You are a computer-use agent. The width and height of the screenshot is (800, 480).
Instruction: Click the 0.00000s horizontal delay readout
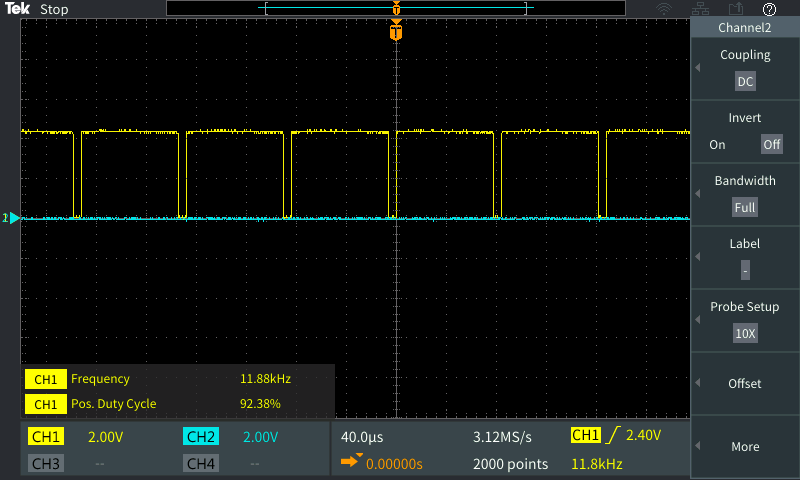(394, 464)
